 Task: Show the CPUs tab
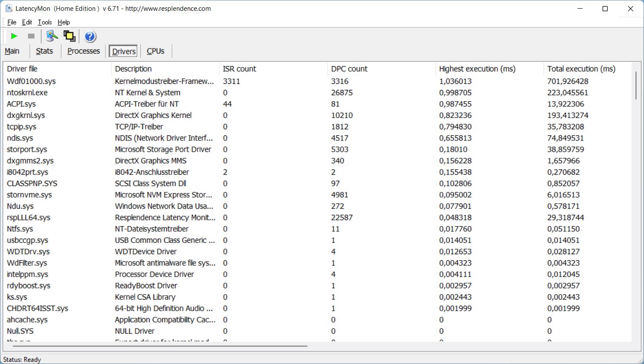click(156, 51)
